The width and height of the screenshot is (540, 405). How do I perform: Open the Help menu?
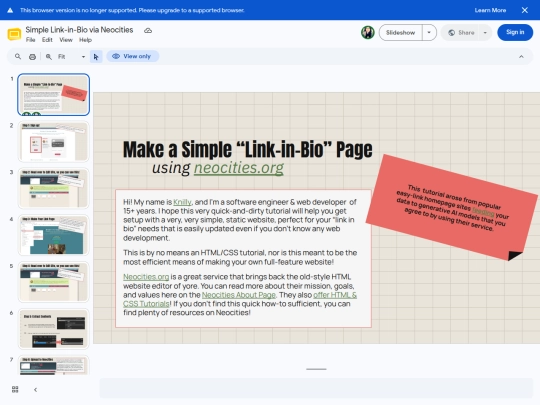pos(85,40)
